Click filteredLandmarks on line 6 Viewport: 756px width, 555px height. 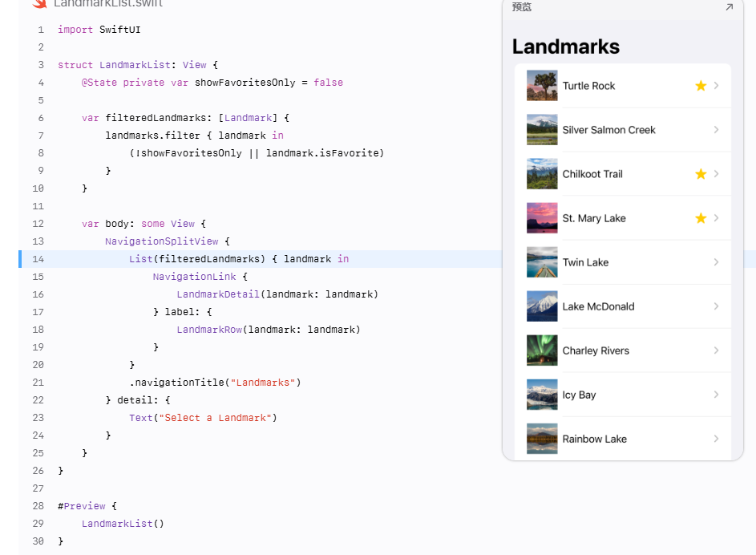pos(156,118)
